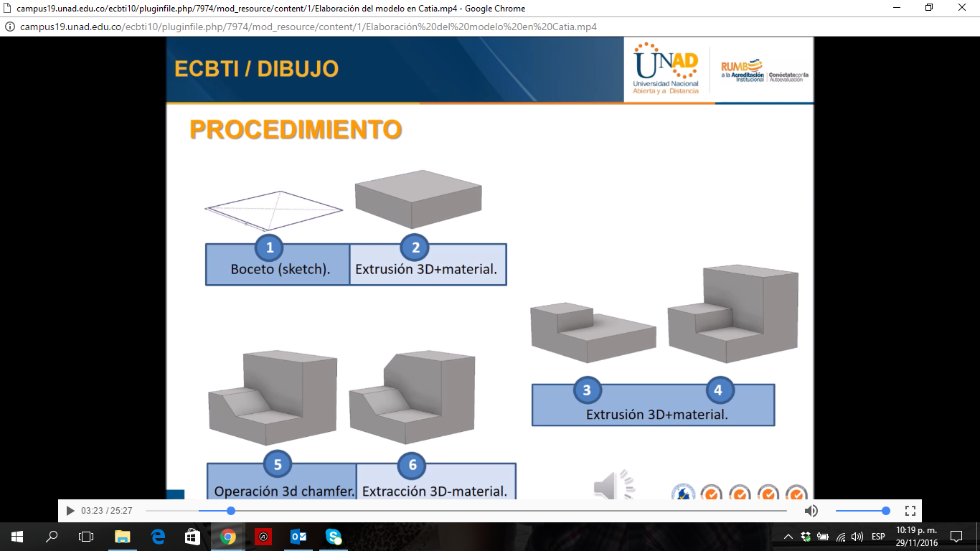
Task: Switch the ESP input language
Action: click(878, 537)
